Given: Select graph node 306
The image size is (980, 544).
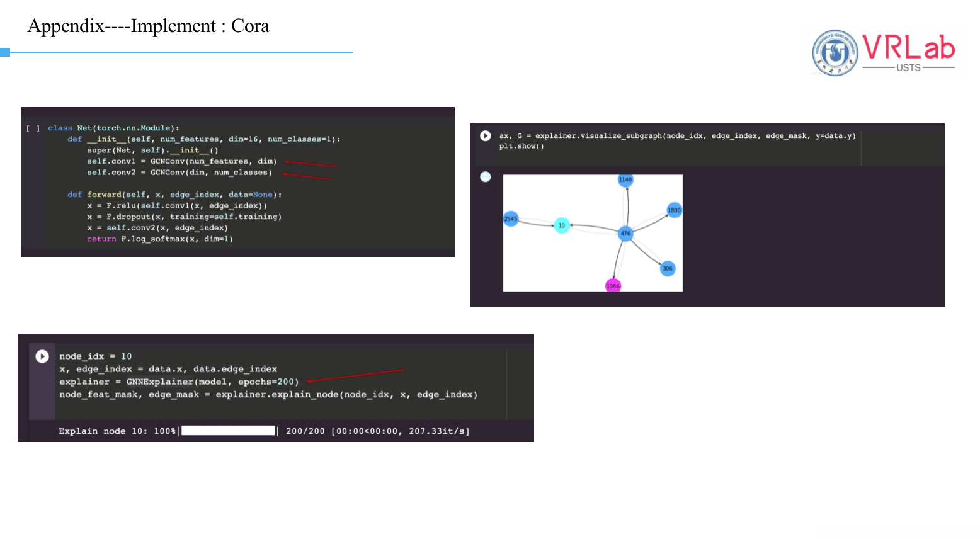Looking at the screenshot, I should point(668,269).
